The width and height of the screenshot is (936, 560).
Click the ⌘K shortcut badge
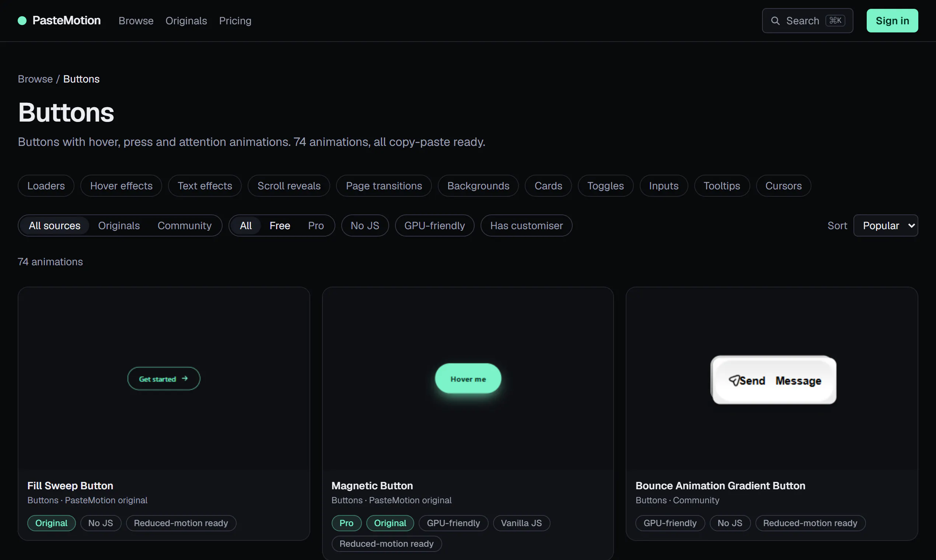tap(835, 20)
